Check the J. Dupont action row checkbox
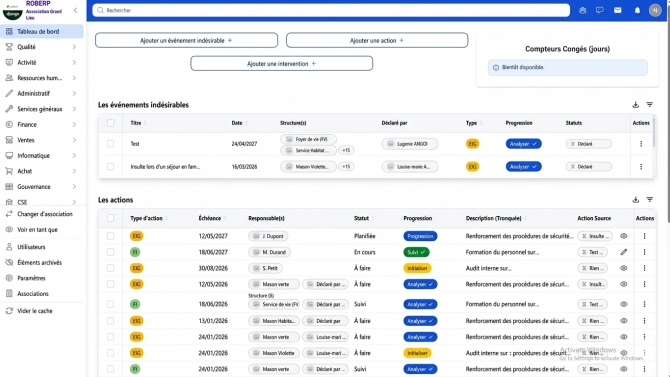This screenshot has width=670, height=377. click(110, 236)
